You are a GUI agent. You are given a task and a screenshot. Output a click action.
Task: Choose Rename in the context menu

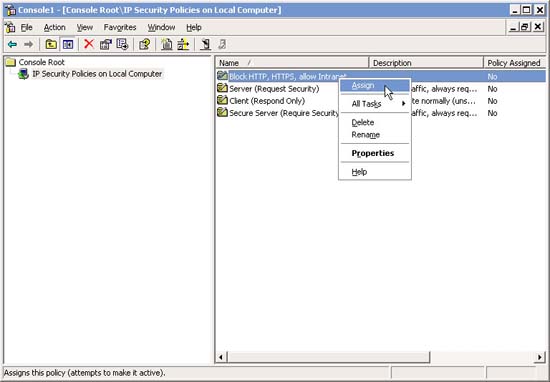click(375, 135)
